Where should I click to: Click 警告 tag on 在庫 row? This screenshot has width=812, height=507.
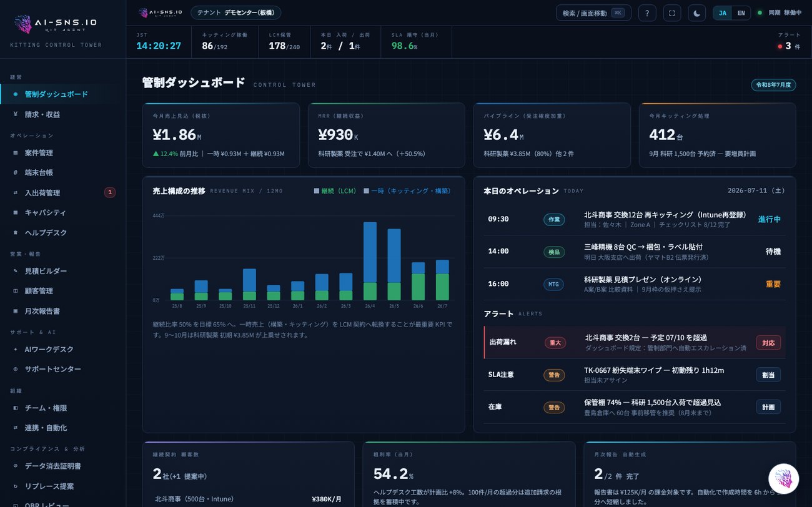click(x=554, y=407)
